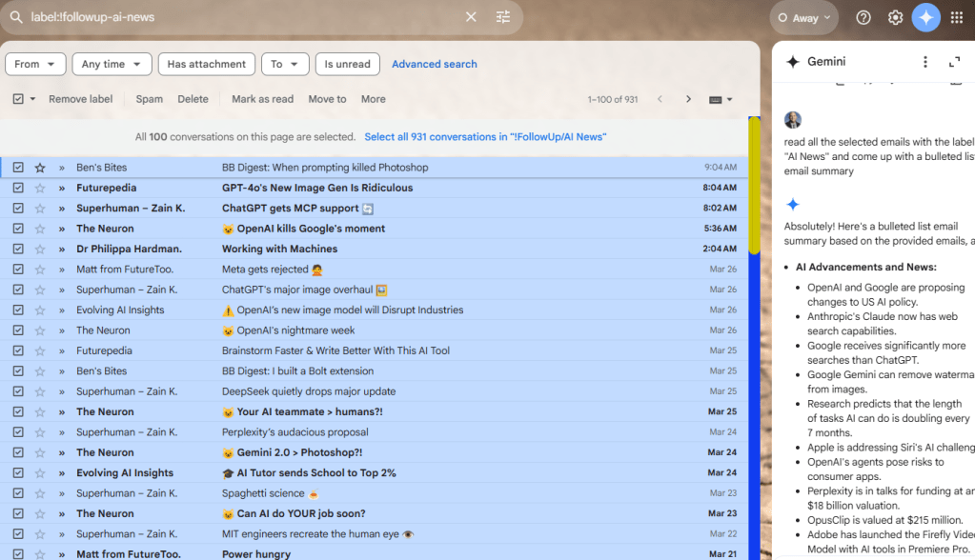Open the From filter dropdown

(35, 64)
